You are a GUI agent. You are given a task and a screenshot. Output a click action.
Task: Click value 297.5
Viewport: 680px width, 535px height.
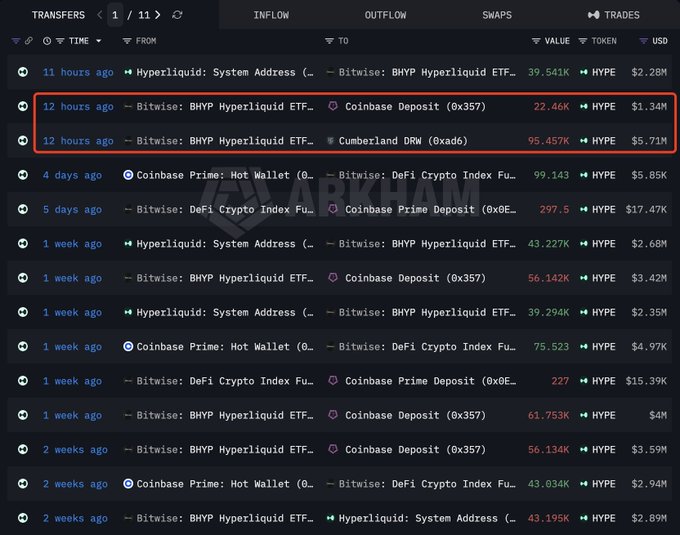[554, 209]
